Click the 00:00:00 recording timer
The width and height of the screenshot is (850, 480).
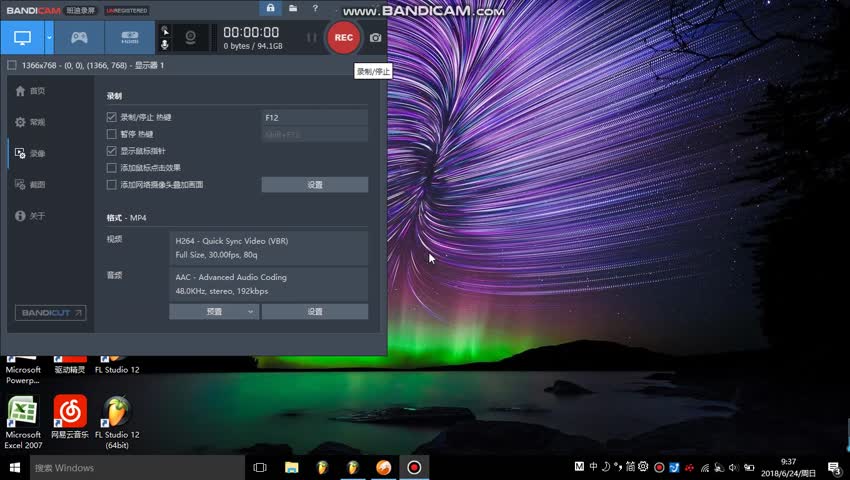[x=251, y=32]
